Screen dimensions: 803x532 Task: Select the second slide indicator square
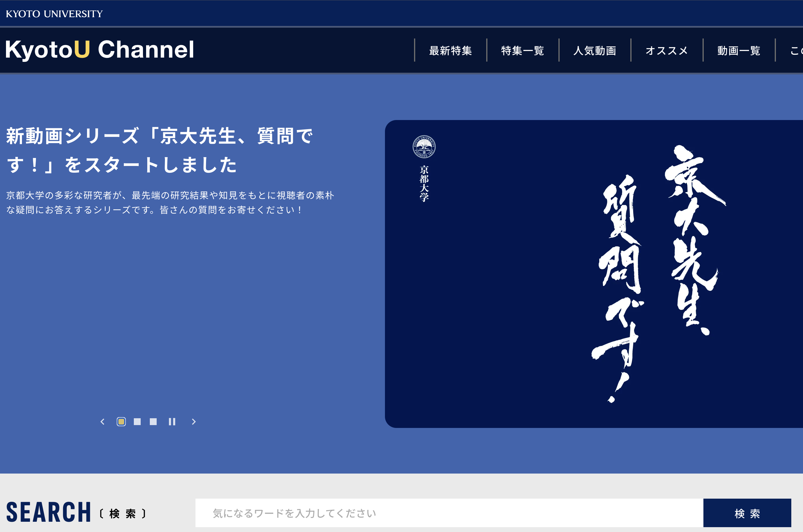[x=138, y=422]
